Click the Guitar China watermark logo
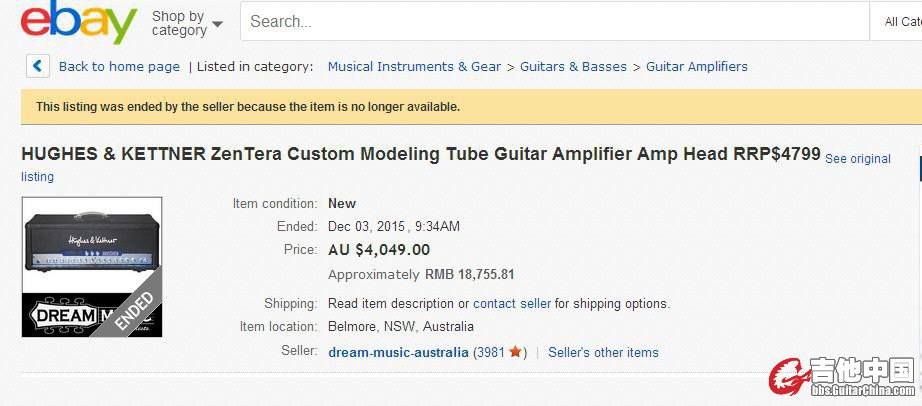 (842, 376)
